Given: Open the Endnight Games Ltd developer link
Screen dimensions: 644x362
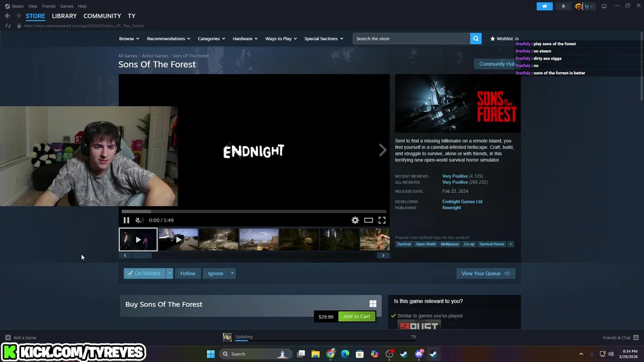Looking at the screenshot, I should pyautogui.click(x=462, y=202).
